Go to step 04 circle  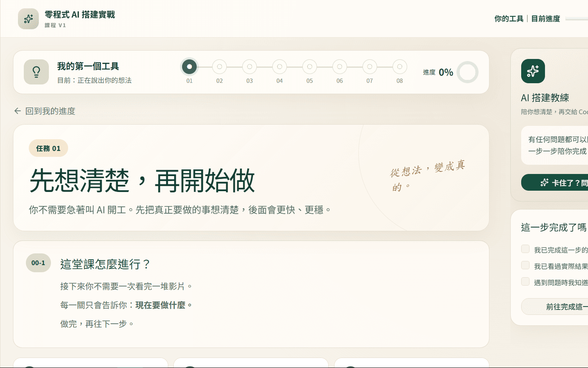coord(280,66)
